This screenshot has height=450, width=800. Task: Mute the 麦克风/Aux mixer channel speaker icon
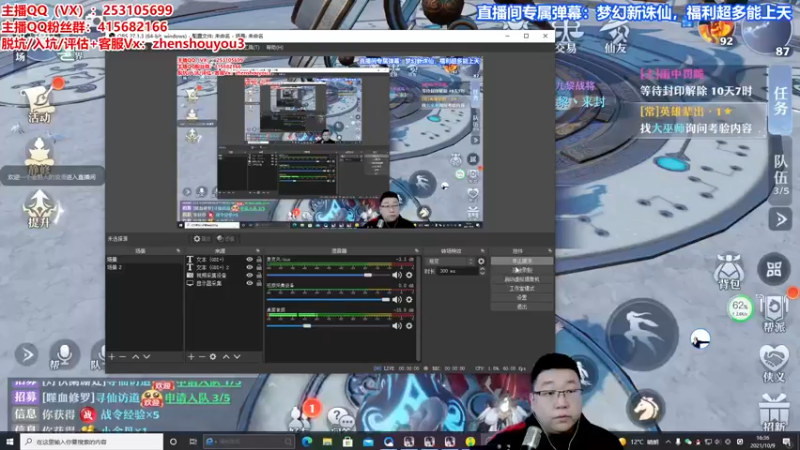pyautogui.click(x=396, y=275)
